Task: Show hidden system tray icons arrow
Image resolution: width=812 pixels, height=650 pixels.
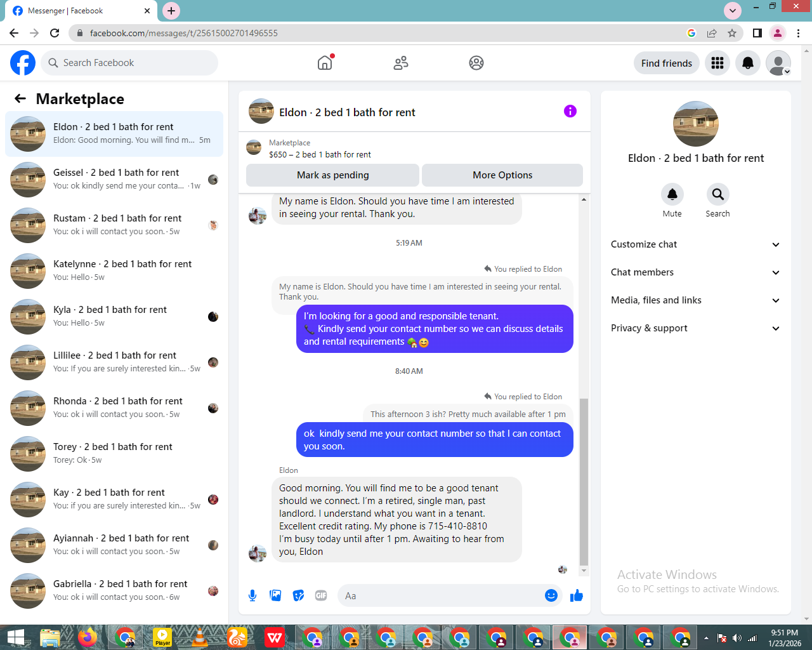Action: click(706, 638)
